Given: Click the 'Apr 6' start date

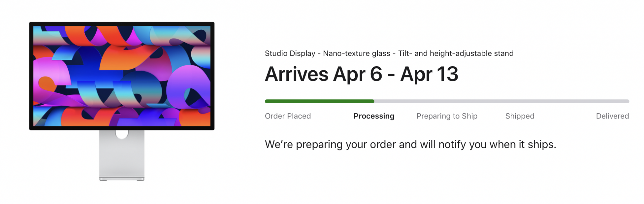Looking at the screenshot, I should (x=357, y=74).
